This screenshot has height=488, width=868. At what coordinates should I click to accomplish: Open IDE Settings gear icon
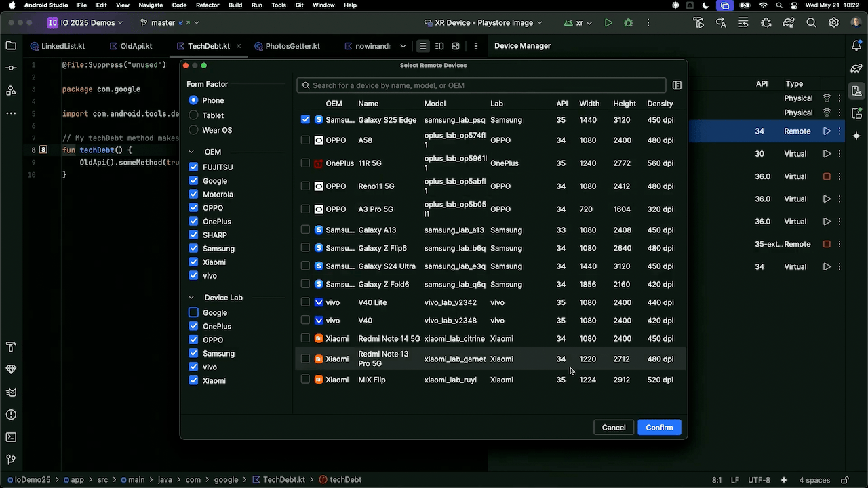(x=833, y=22)
